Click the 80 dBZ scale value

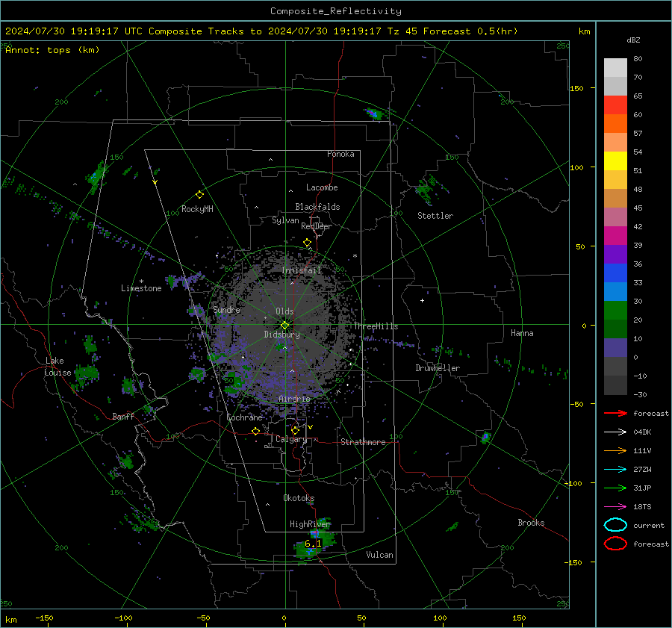coord(638,59)
